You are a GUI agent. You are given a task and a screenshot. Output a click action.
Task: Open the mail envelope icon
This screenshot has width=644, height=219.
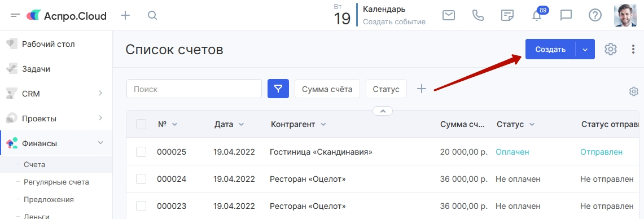(x=449, y=16)
